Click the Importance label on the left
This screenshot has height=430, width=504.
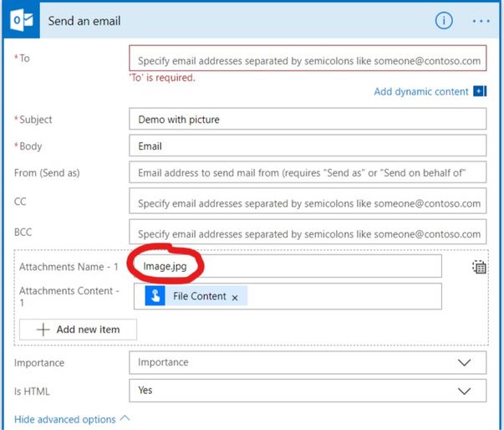point(39,363)
